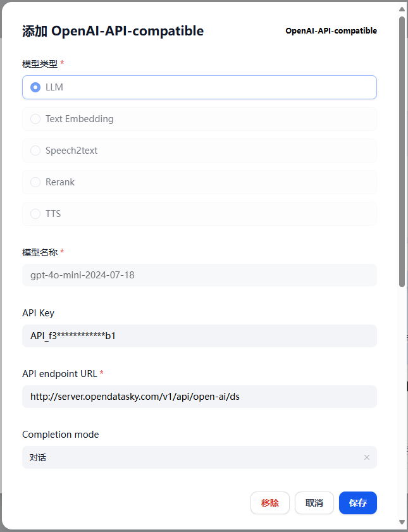Click the 取消 cancel button
This screenshot has width=408, height=532.
(314, 503)
